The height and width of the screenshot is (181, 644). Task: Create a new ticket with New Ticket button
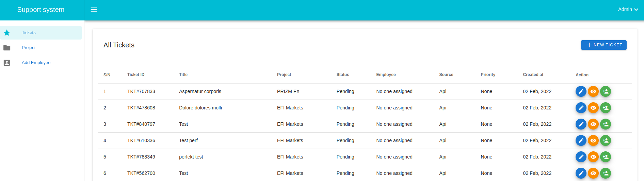(603, 45)
